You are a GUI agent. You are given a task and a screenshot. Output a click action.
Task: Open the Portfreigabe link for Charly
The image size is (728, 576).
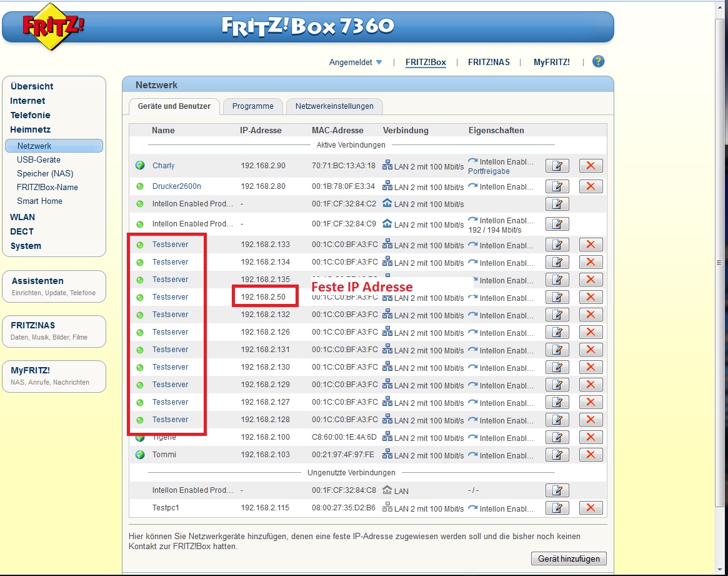pyautogui.click(x=489, y=171)
